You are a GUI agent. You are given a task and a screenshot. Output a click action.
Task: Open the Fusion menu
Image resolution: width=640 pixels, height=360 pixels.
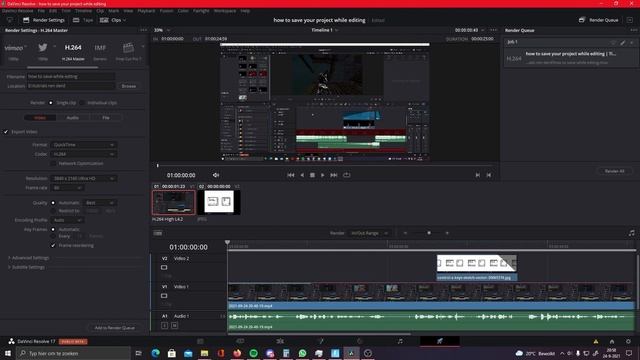click(x=166, y=11)
